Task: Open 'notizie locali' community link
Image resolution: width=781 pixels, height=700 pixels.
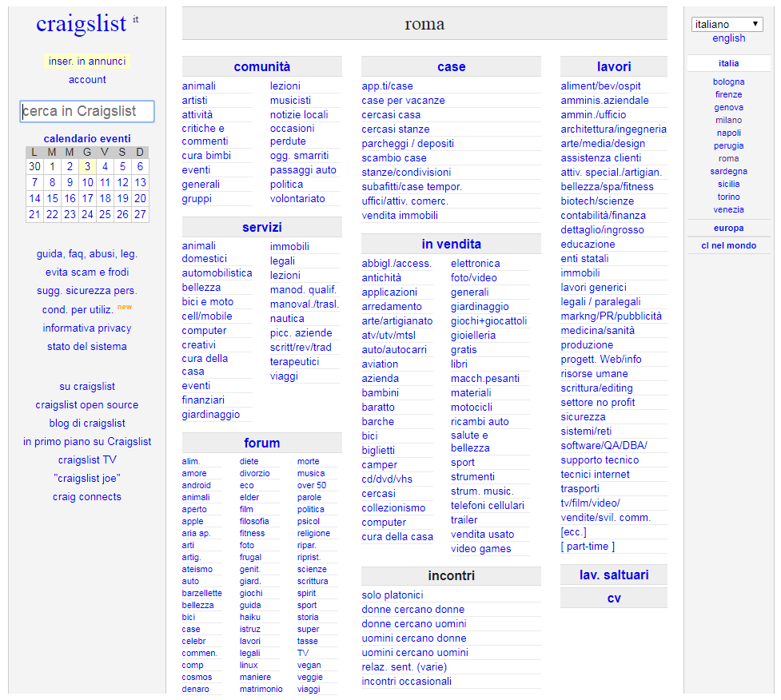Action: (299, 114)
